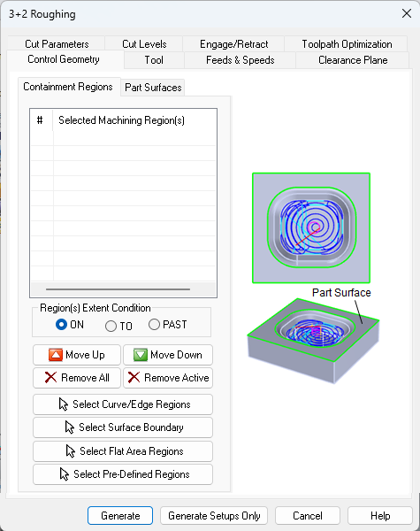Click the Move Up button
Viewport: 420px width, 531px height.
tap(77, 355)
